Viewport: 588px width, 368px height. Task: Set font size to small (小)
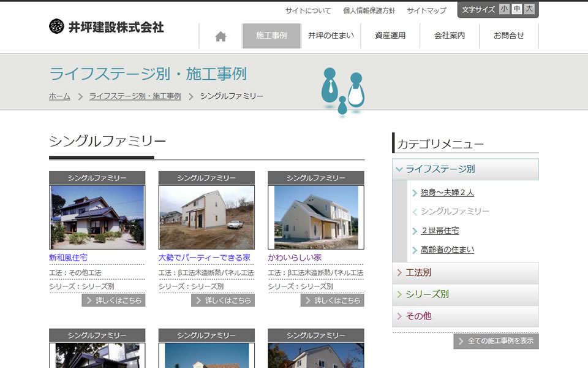point(504,9)
